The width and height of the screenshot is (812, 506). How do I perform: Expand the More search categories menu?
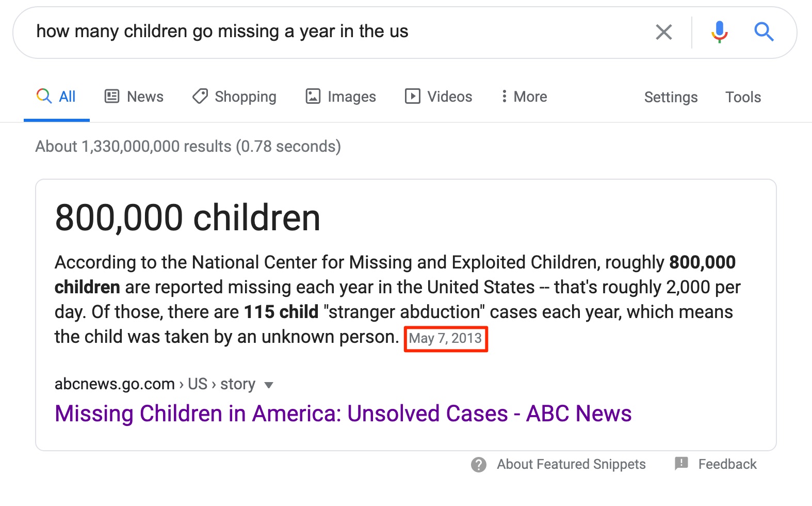click(525, 97)
